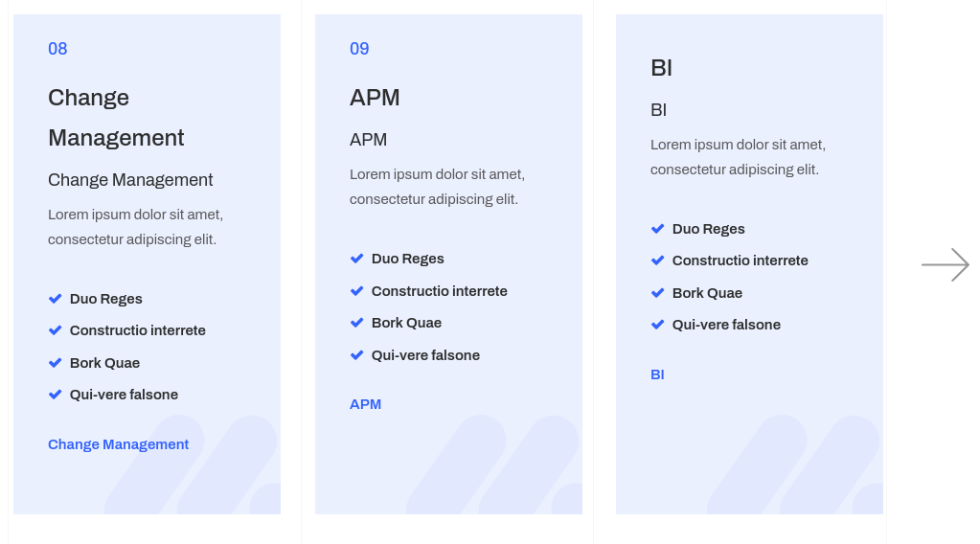Screen dimensions: 980x544
Task: Click checkmark beside Qui-vere falsone in BI card
Action: pyautogui.click(x=658, y=325)
